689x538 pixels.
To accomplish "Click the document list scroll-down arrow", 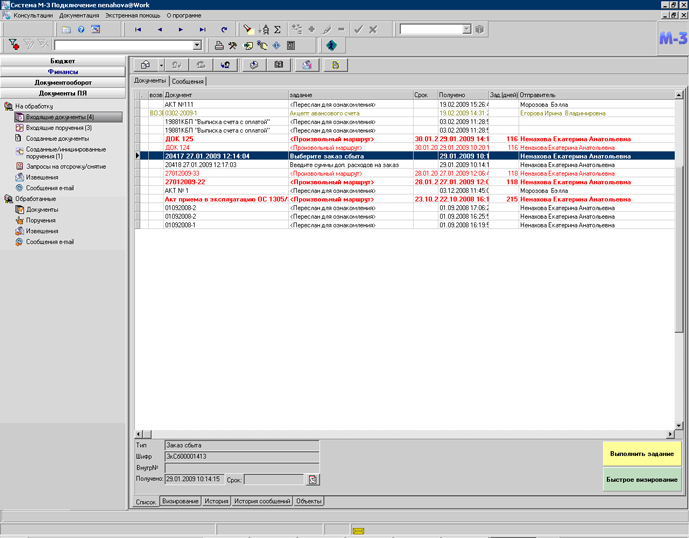I will (x=679, y=425).
